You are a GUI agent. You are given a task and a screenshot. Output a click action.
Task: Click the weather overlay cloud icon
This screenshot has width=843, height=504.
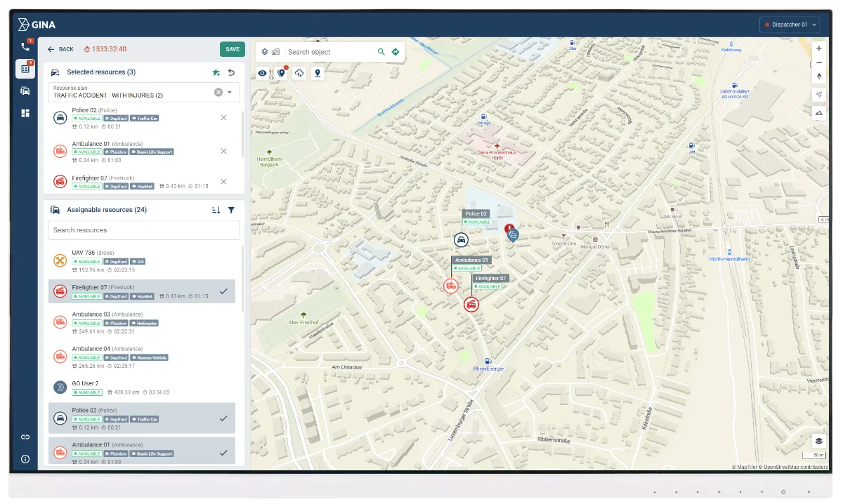pos(299,73)
